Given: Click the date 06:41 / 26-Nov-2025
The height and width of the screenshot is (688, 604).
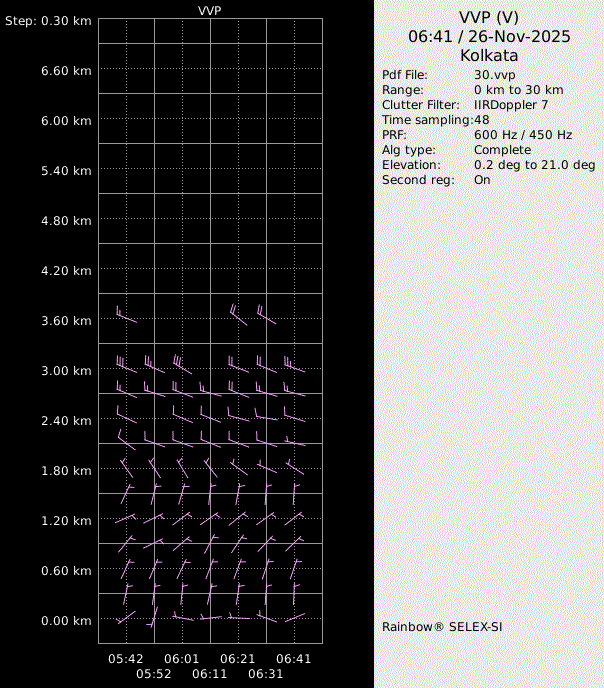Looking at the screenshot, I should (x=489, y=37).
